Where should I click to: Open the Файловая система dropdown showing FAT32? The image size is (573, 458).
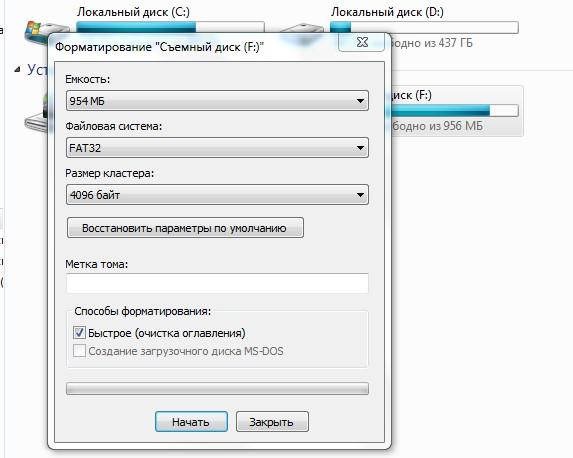click(217, 148)
